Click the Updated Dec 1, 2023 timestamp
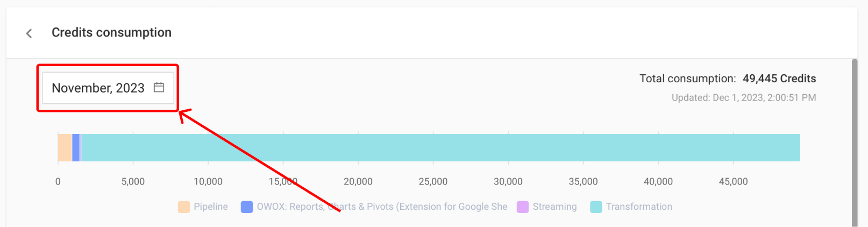 pyautogui.click(x=744, y=97)
